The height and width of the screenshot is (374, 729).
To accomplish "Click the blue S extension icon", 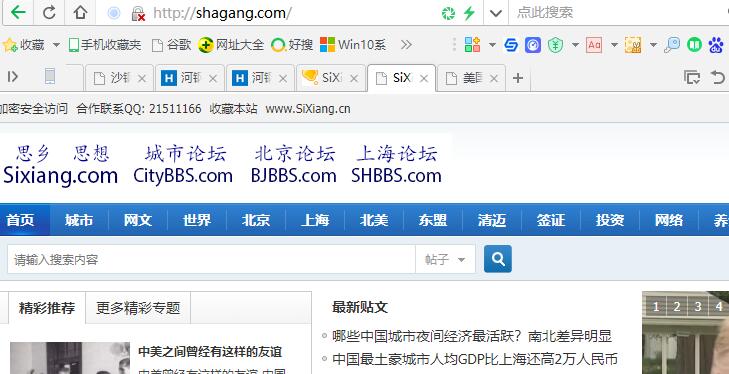I will pos(511,45).
